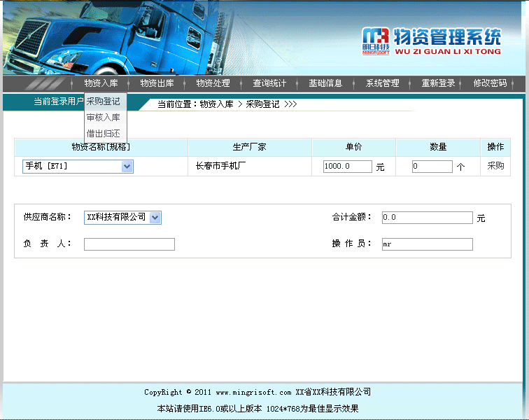
Task: Select 审核入库 from the submenu
Action: (x=105, y=118)
